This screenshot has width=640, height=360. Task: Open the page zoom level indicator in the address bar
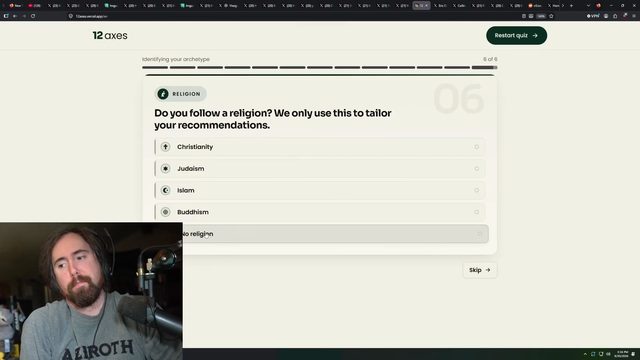(541, 16)
